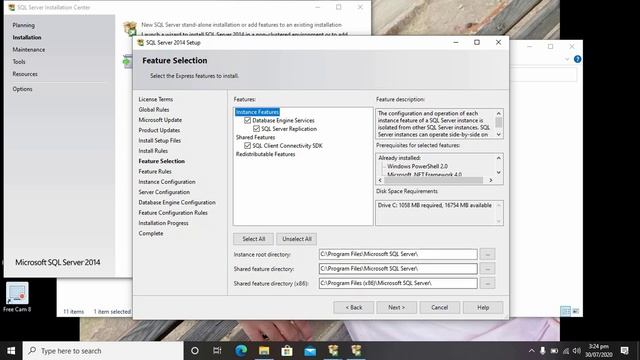This screenshot has height=360, width=640.
Task: Click Feature Rules step
Action: click(155, 171)
